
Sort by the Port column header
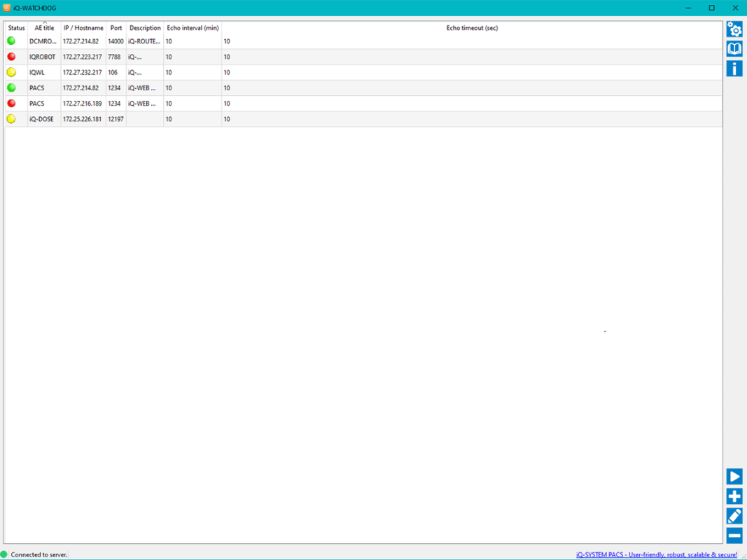pyautogui.click(x=116, y=28)
